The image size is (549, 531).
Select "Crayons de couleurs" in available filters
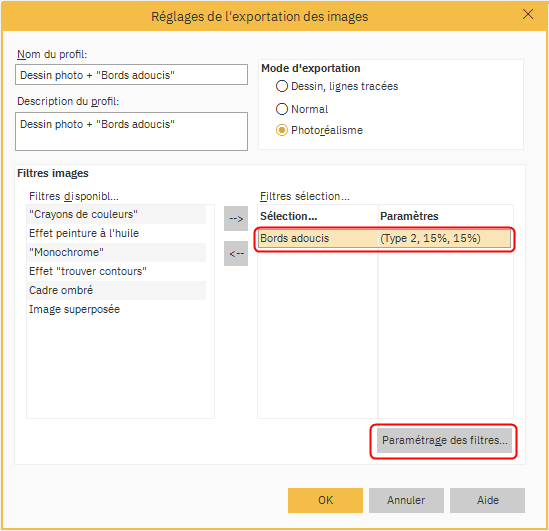[x=116, y=214]
